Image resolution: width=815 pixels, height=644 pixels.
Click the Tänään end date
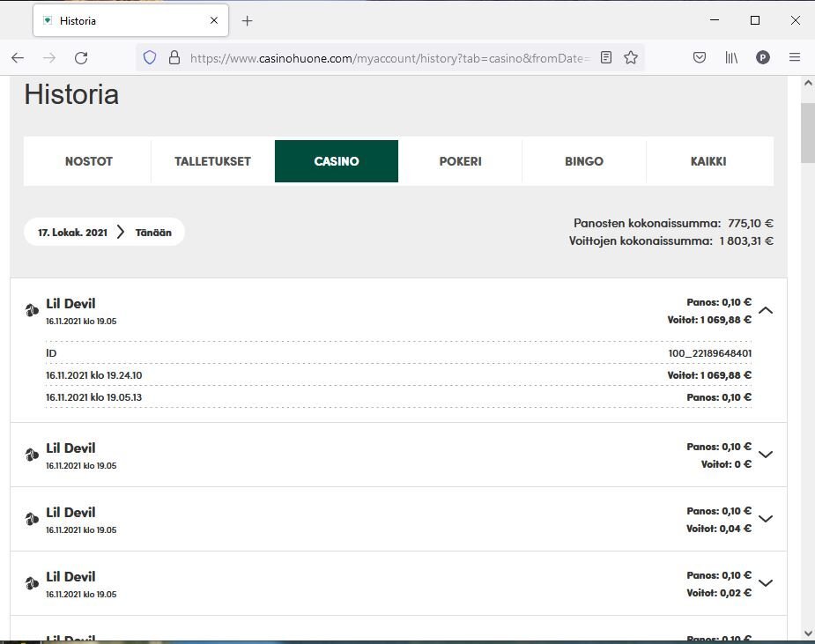(x=153, y=233)
